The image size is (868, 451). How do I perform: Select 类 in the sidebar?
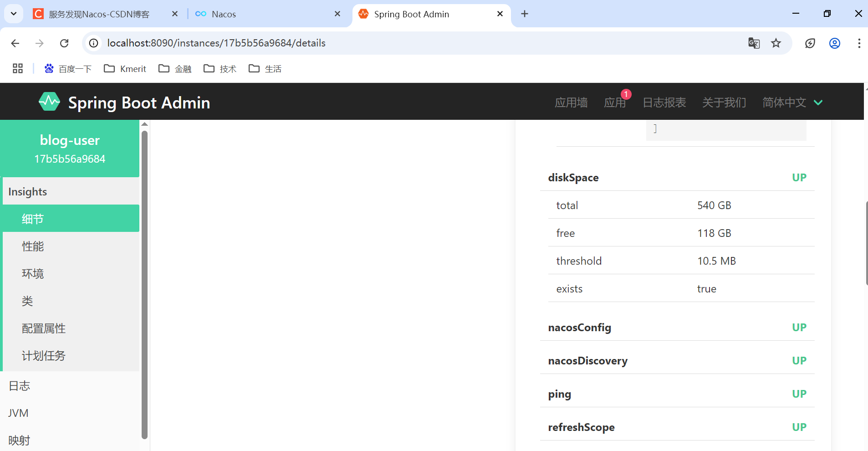[71, 301]
